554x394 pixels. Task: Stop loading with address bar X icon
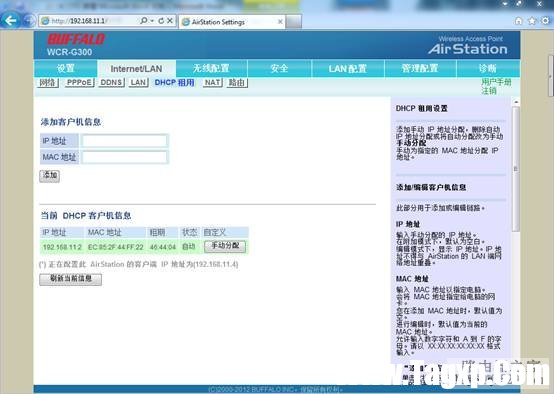[170, 21]
